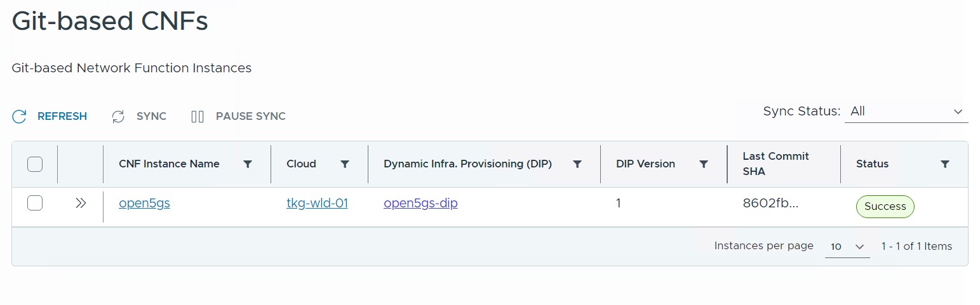This screenshot has width=980, height=305.
Task: Filter by Dynamic Infra. Provisioning column
Action: click(577, 164)
